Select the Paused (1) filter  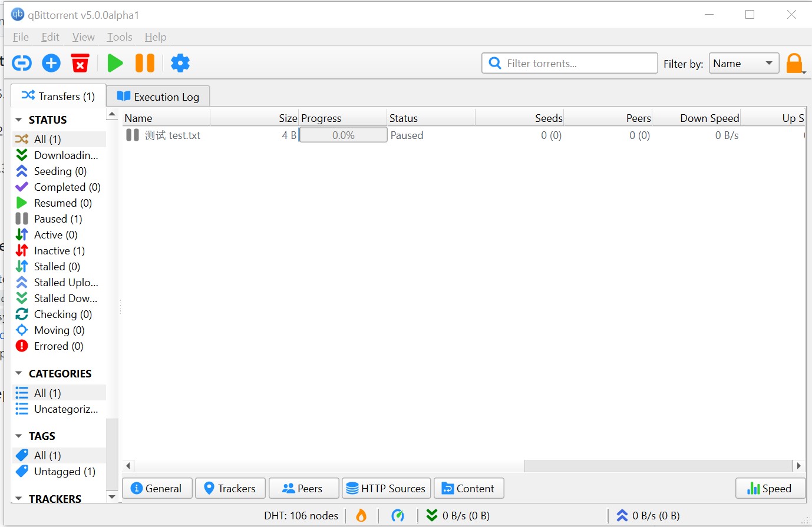(59, 219)
